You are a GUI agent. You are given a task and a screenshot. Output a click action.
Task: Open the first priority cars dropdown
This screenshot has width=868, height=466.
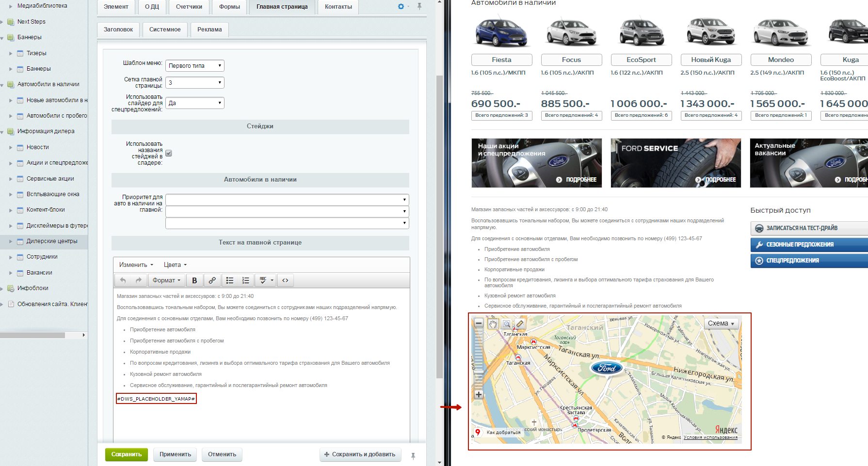click(x=287, y=200)
